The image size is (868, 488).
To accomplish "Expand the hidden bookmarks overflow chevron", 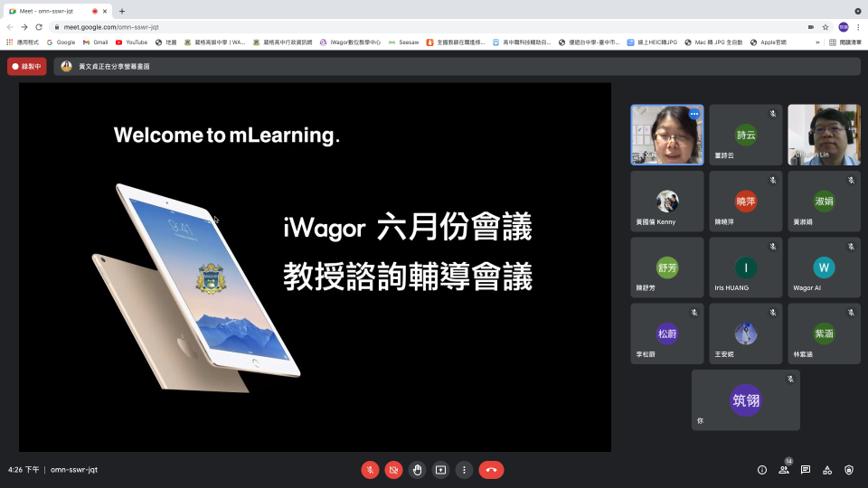I will (817, 42).
